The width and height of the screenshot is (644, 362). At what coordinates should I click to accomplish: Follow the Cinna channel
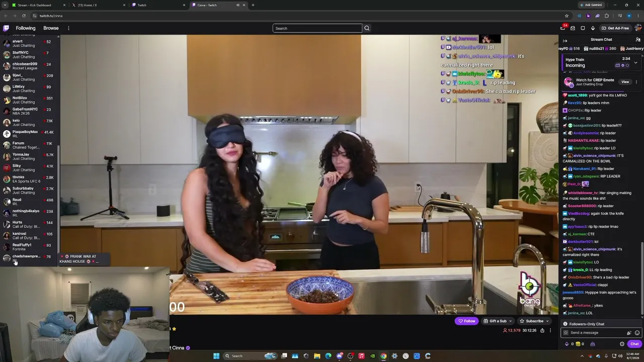pyautogui.click(x=466, y=321)
